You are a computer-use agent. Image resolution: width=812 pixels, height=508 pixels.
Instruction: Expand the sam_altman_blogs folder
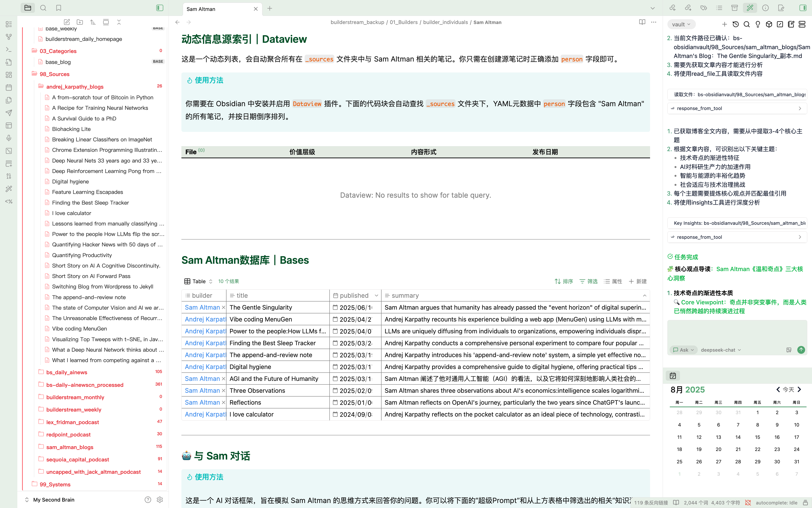tap(70, 447)
